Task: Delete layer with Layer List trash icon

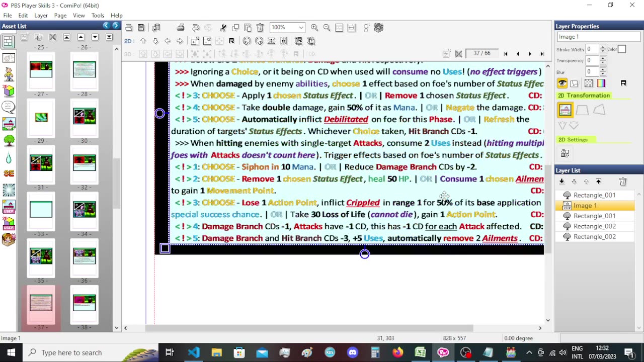Action: pos(623,182)
